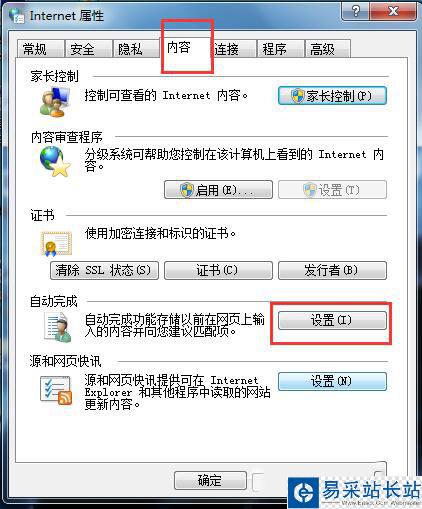Click the 发行者(B) button
This screenshot has width=422, height=509.
click(x=332, y=270)
